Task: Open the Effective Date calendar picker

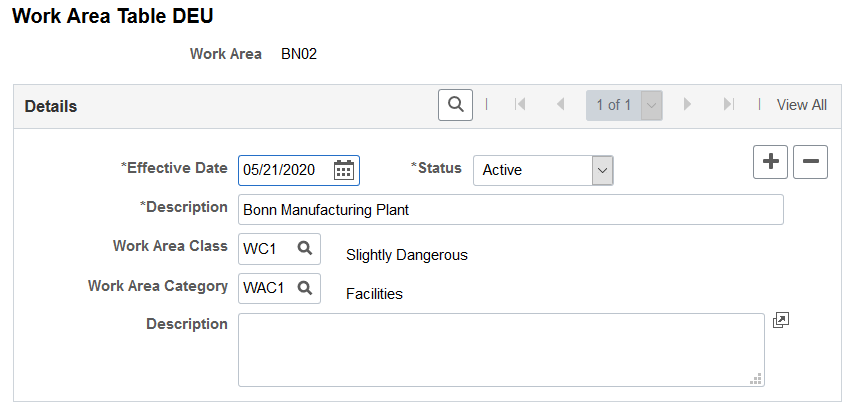Action: [x=344, y=170]
